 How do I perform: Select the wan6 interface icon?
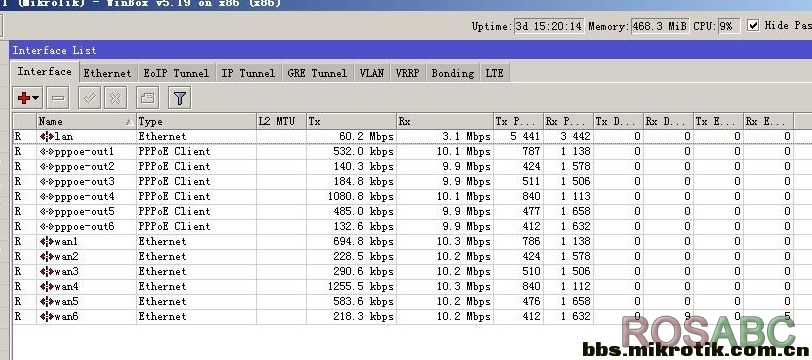point(47,316)
